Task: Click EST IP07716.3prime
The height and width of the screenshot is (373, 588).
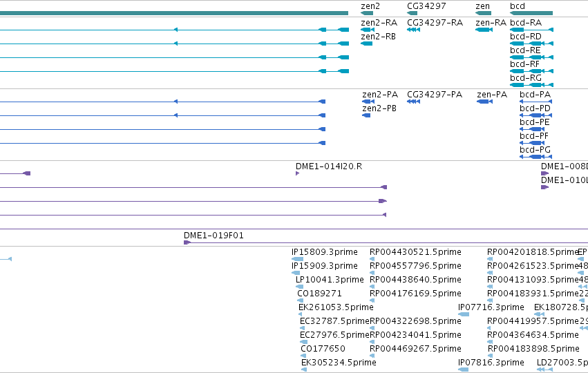Action: (x=491, y=308)
